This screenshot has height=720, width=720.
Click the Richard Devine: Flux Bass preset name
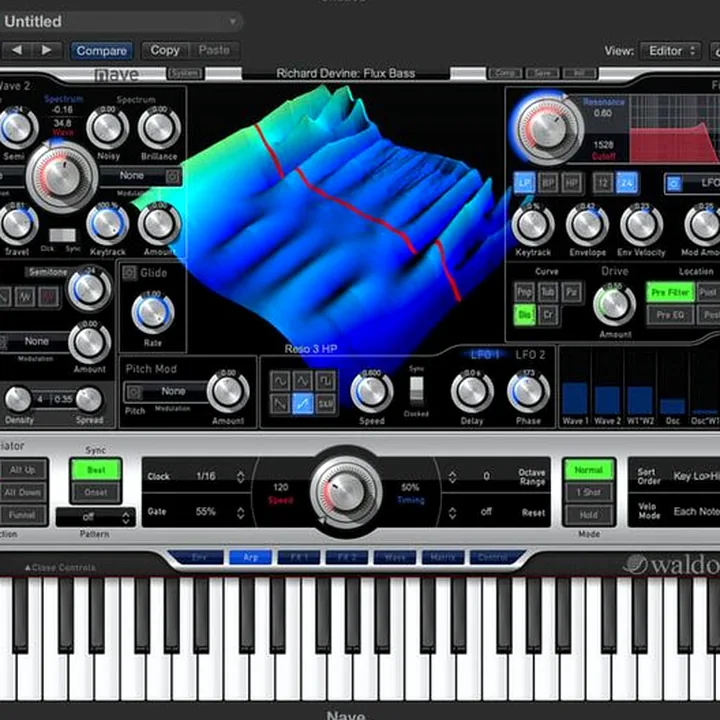[x=346, y=73]
